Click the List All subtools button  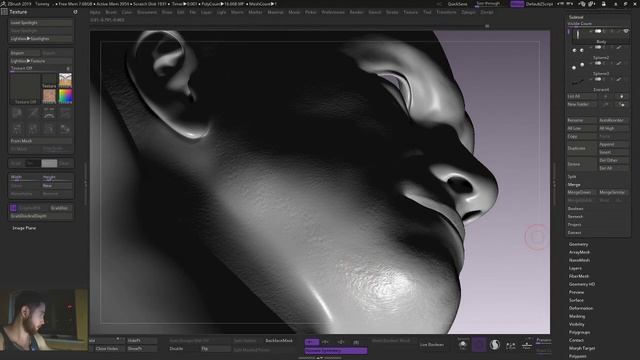tap(582, 96)
